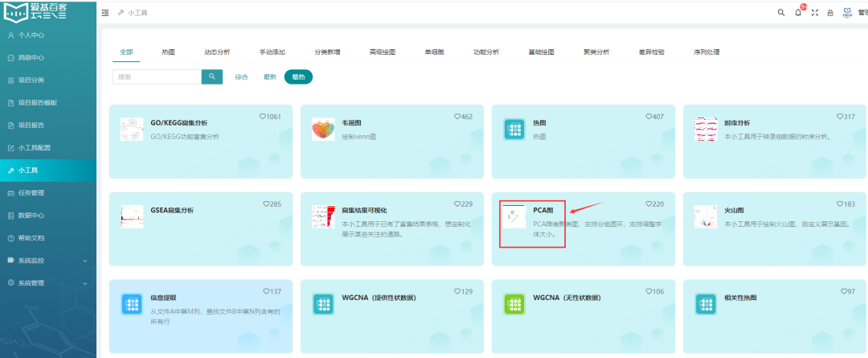Switch to the 序列处理 tab
Image resolution: width=868 pixels, height=358 pixels.
pos(706,52)
